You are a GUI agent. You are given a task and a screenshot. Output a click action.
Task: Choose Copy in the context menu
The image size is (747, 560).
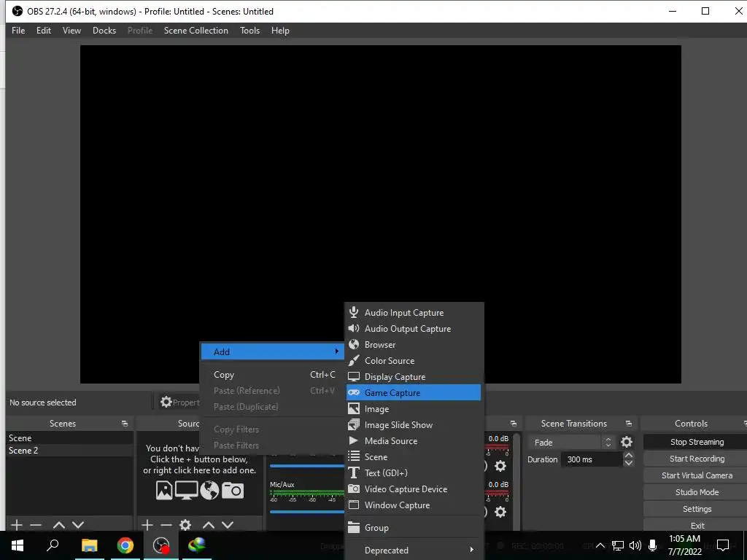271,375
